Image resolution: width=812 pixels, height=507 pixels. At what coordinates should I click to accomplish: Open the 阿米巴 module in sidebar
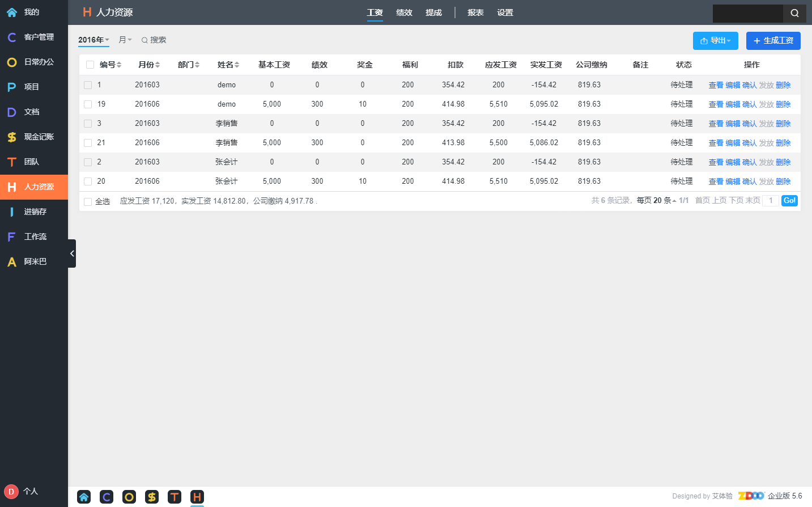(x=34, y=261)
